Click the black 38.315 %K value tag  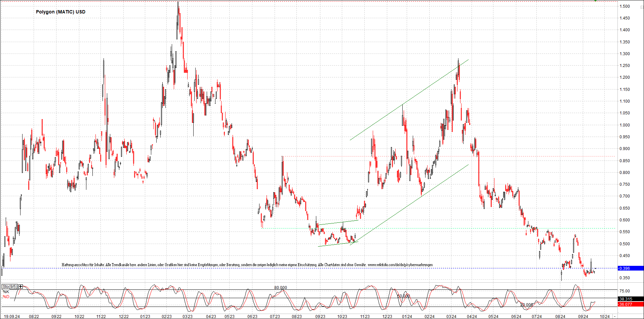[x=631, y=299]
